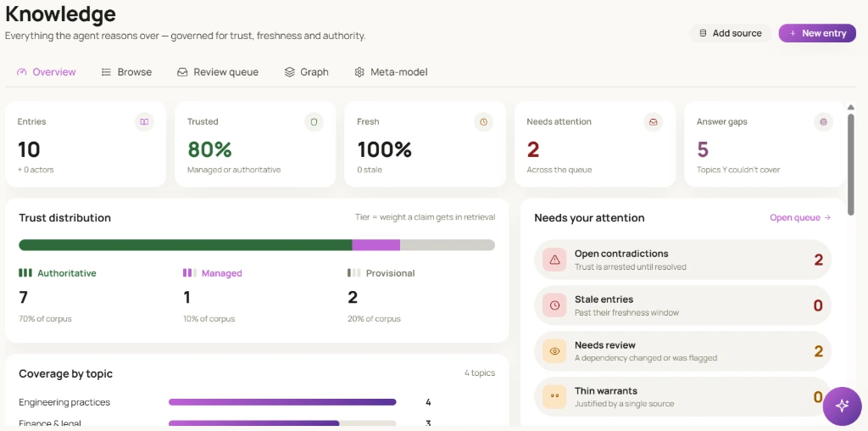868x431 pixels.
Task: Click the quote icon beside Thin warrants
Action: click(x=554, y=397)
